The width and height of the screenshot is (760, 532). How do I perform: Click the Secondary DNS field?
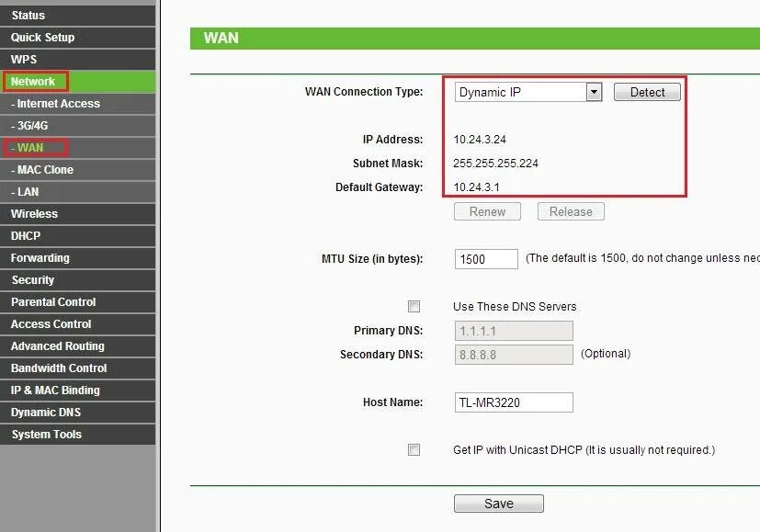pos(514,355)
